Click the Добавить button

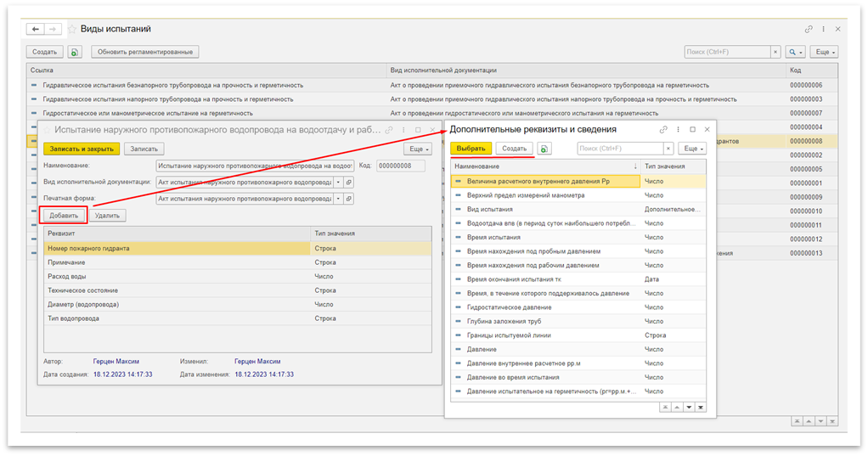click(x=64, y=216)
